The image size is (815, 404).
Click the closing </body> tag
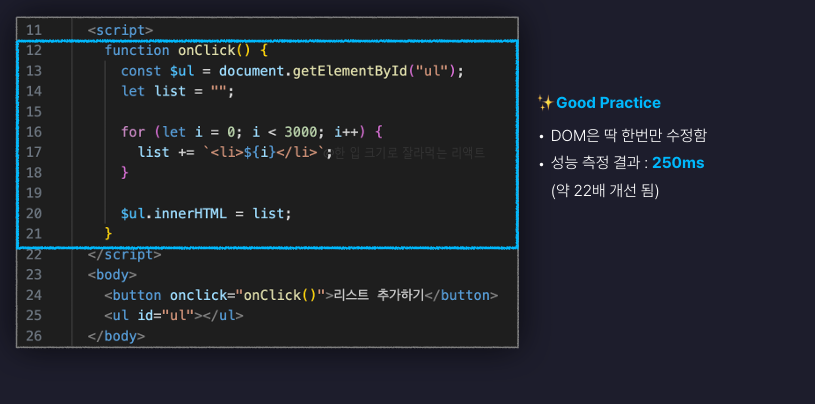coord(116,336)
